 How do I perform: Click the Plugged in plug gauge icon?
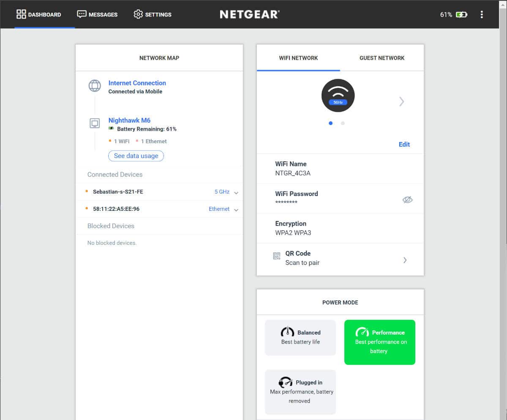(x=286, y=382)
